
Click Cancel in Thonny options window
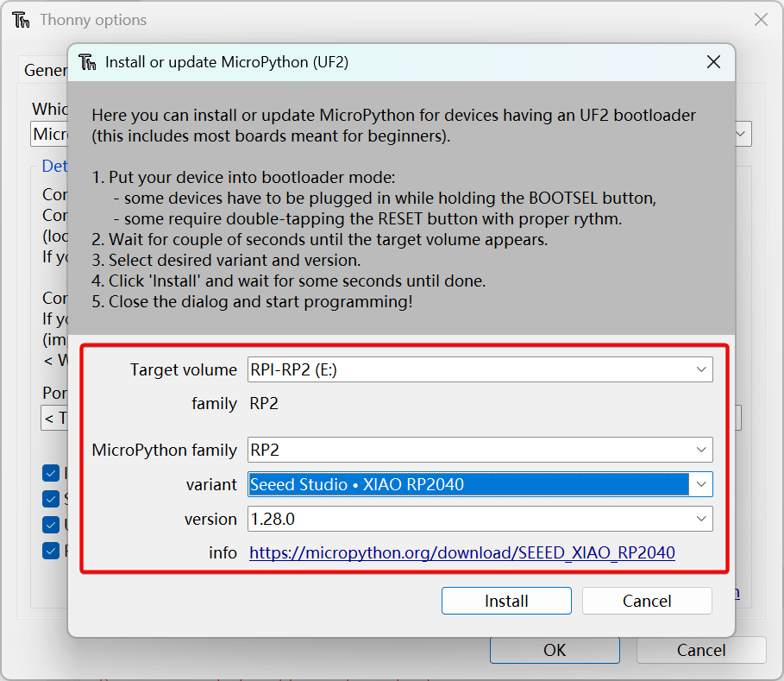pyautogui.click(x=701, y=650)
